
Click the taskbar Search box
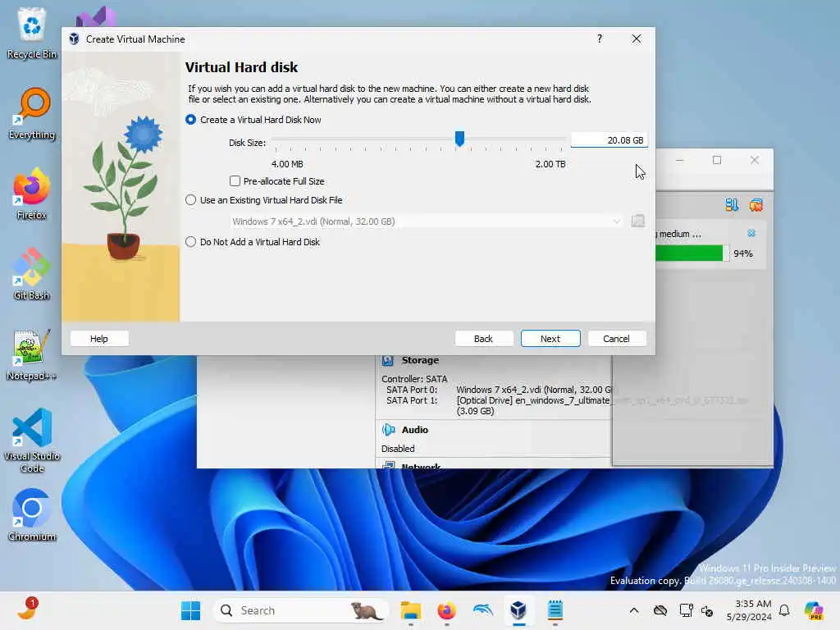pyautogui.click(x=301, y=610)
